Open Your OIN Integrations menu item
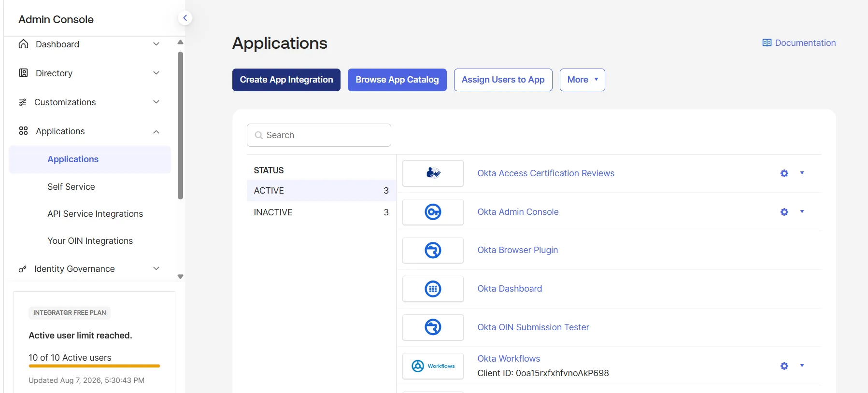Image resolution: width=868 pixels, height=393 pixels. pyautogui.click(x=90, y=241)
